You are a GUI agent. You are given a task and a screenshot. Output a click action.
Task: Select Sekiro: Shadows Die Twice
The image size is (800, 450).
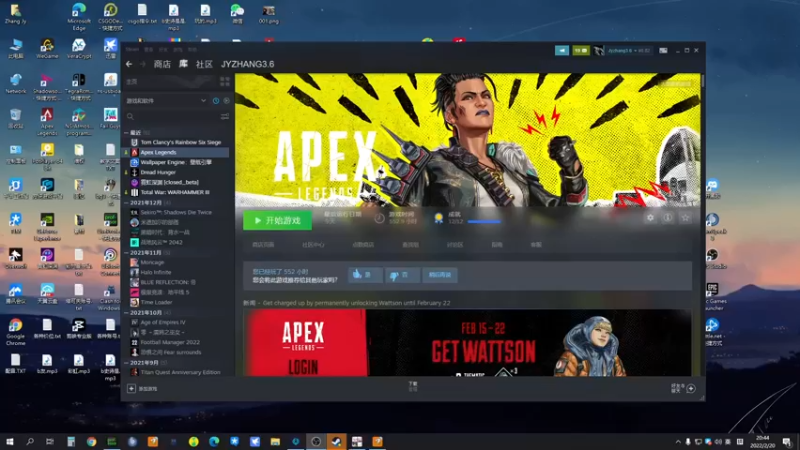pyautogui.click(x=176, y=212)
